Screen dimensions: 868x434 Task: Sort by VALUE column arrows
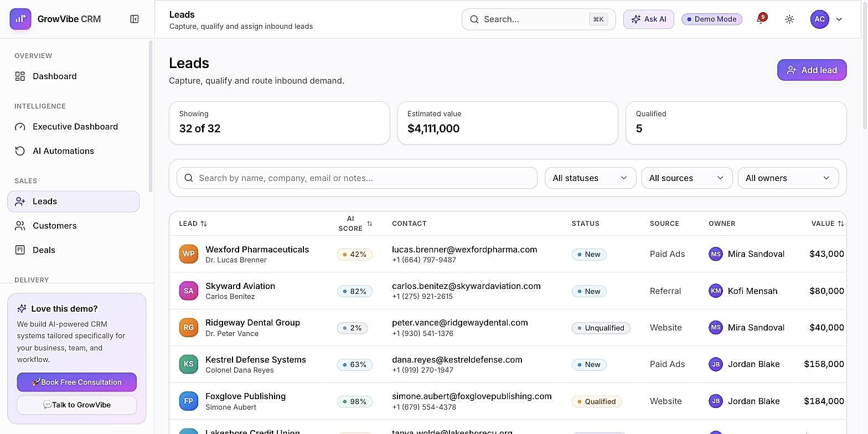841,224
